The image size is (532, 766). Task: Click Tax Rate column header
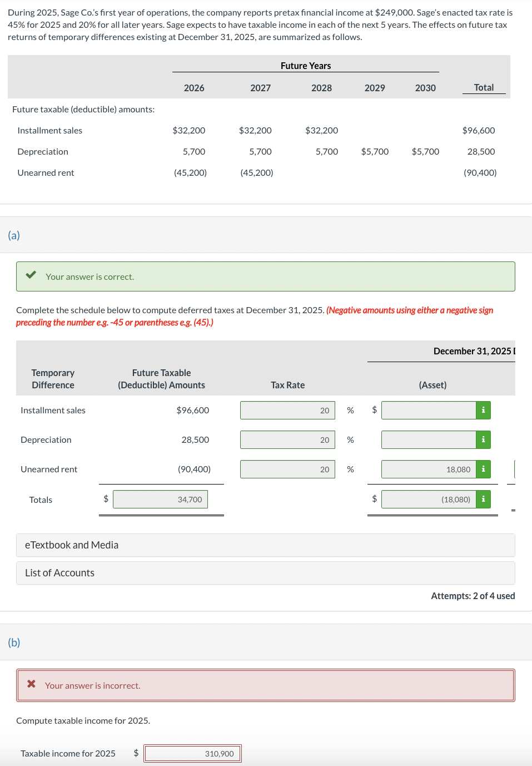pyautogui.click(x=288, y=385)
